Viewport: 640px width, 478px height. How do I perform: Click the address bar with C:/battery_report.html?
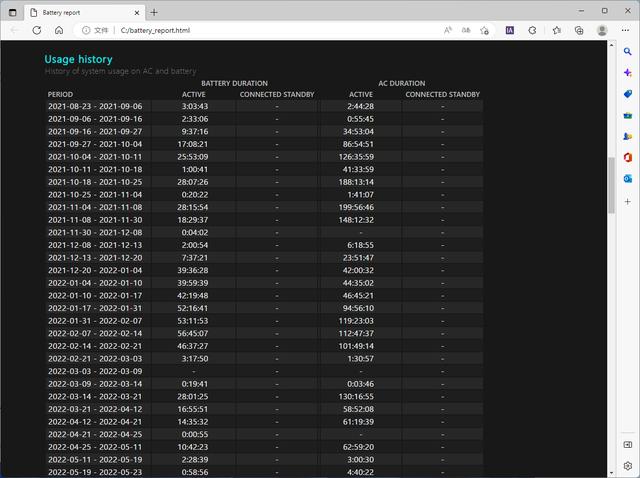pyautogui.click(x=250, y=31)
